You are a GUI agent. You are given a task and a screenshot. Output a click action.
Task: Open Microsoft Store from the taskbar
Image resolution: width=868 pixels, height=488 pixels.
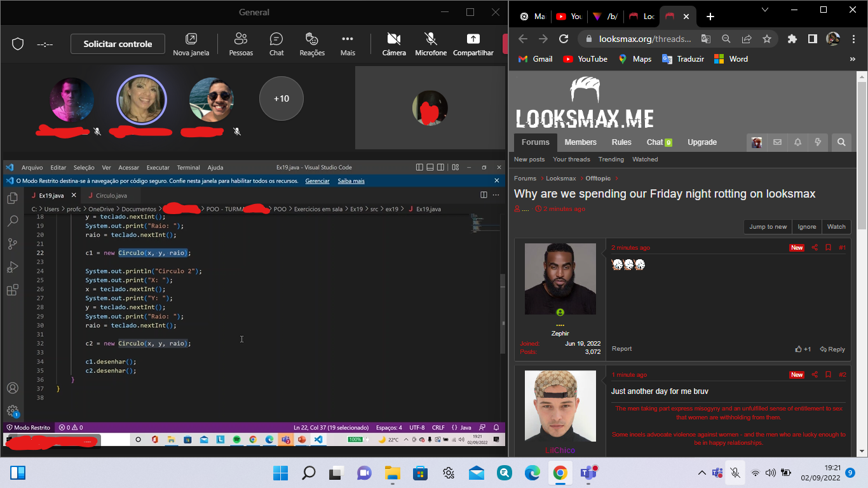tap(420, 473)
